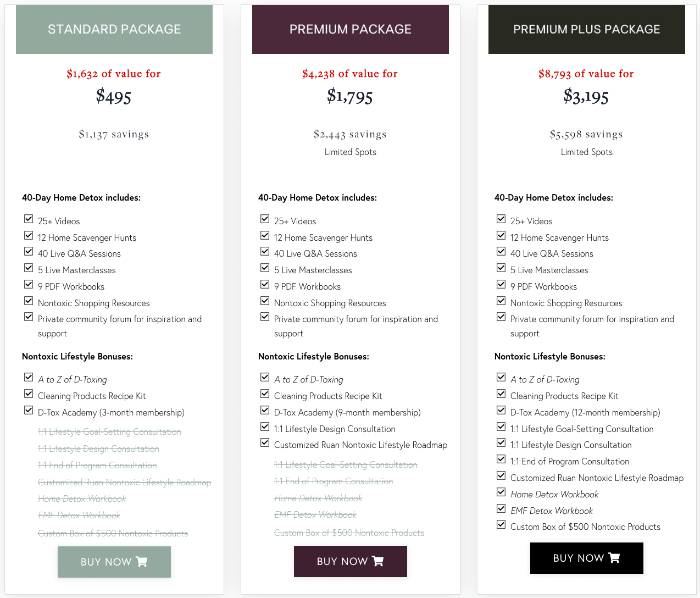Click Premium 9 PDF Workbooks checkmark
The width and height of the screenshot is (700, 598).
(265, 285)
